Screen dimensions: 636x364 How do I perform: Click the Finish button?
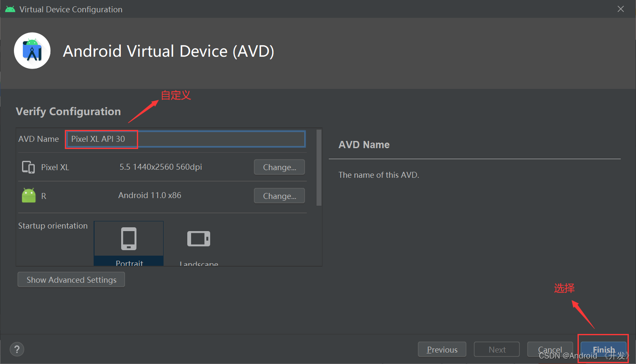coord(603,349)
